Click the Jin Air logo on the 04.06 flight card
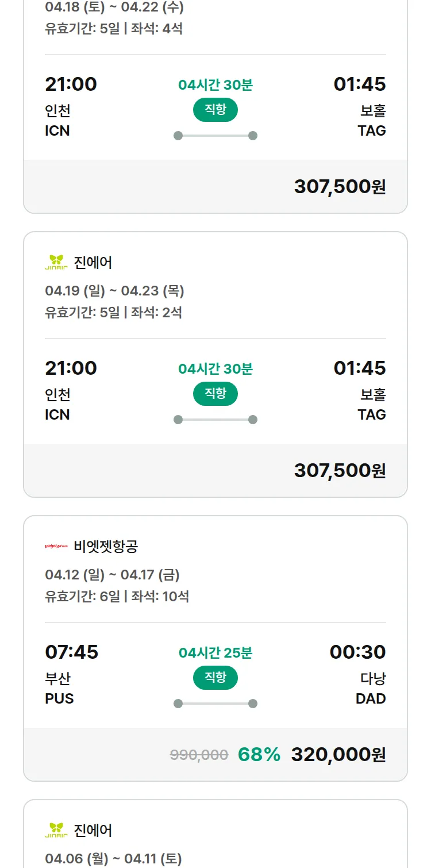The width and height of the screenshot is (431, 868). (x=56, y=830)
